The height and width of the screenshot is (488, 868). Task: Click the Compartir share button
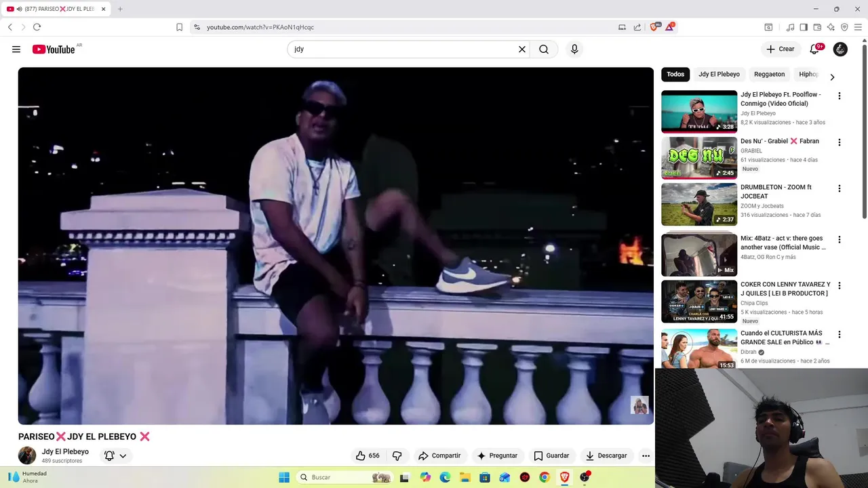tap(439, 455)
